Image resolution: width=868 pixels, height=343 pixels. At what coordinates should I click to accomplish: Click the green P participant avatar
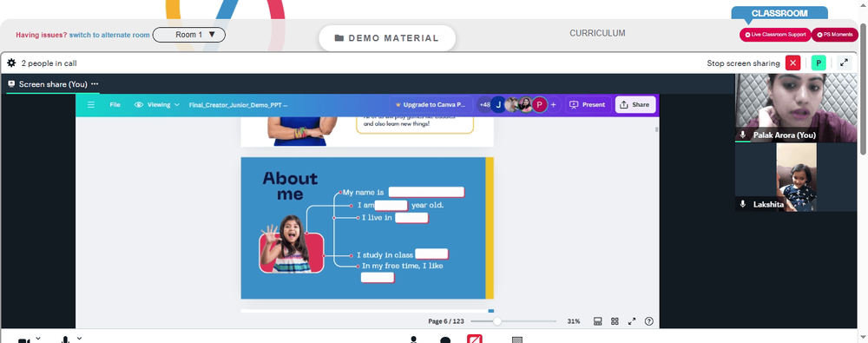(x=819, y=63)
